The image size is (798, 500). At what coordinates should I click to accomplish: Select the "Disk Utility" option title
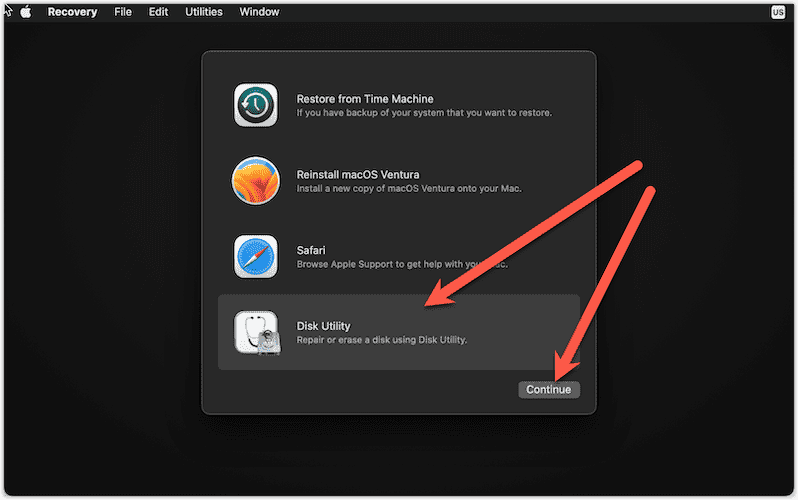[323, 326]
